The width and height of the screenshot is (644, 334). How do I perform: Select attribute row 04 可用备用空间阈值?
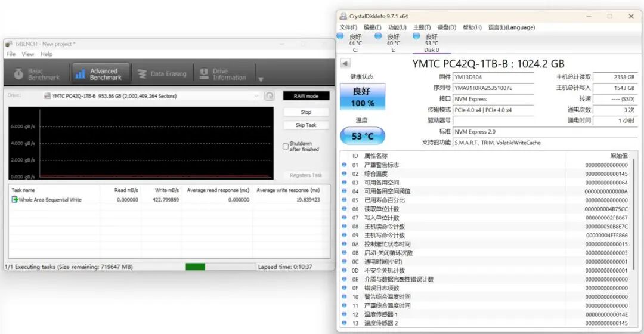pyautogui.click(x=485, y=191)
